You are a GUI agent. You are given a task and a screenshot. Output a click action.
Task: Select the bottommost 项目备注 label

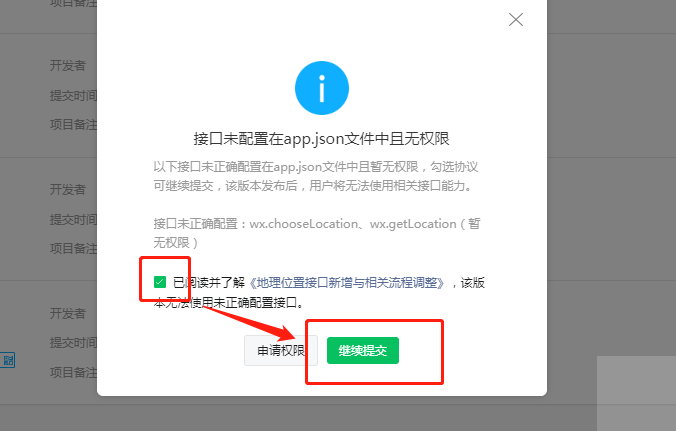[73, 372]
